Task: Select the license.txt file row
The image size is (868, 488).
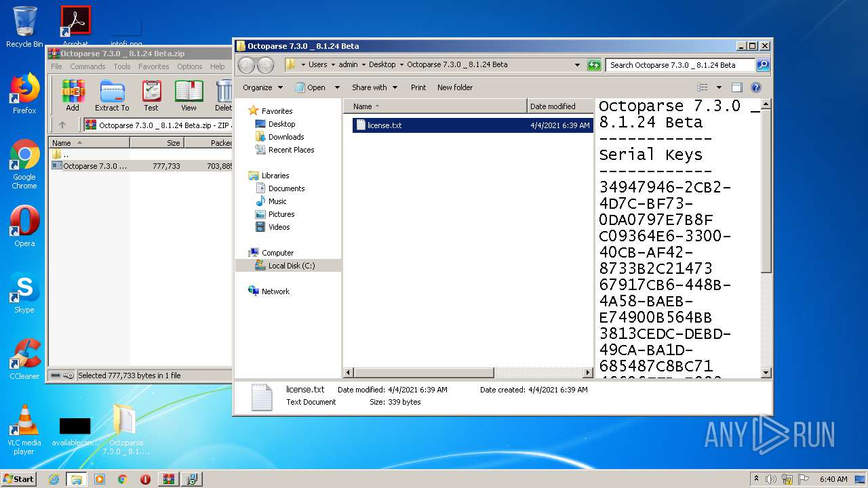Action: click(x=473, y=125)
